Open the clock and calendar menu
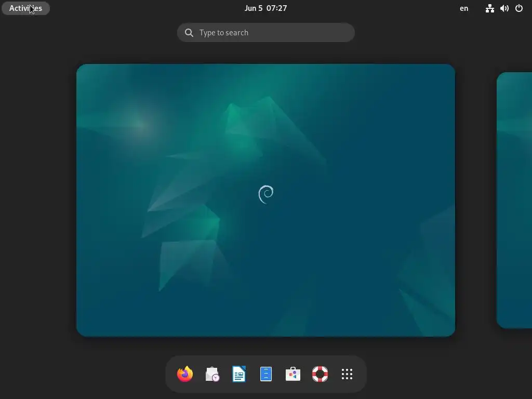This screenshot has height=399, width=532. 265,8
